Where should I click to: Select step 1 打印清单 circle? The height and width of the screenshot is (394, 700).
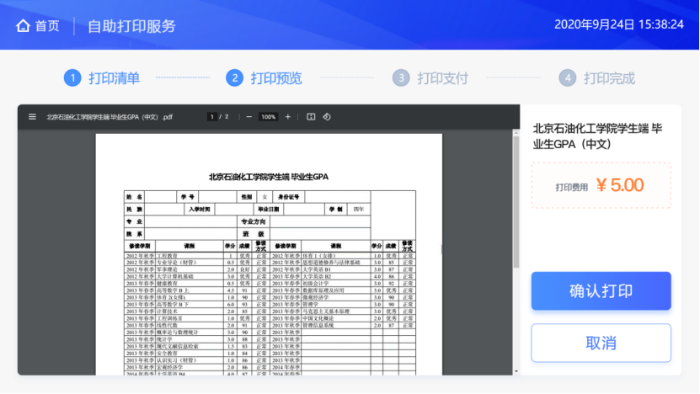click(72, 78)
